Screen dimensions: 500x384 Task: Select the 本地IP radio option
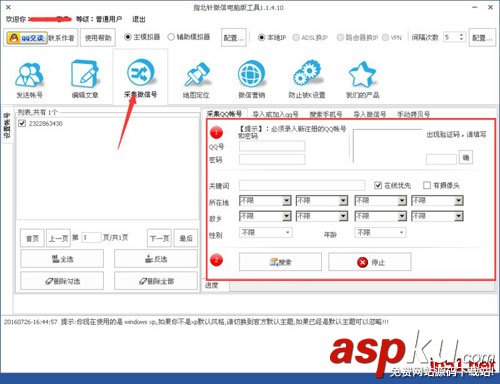pos(272,37)
